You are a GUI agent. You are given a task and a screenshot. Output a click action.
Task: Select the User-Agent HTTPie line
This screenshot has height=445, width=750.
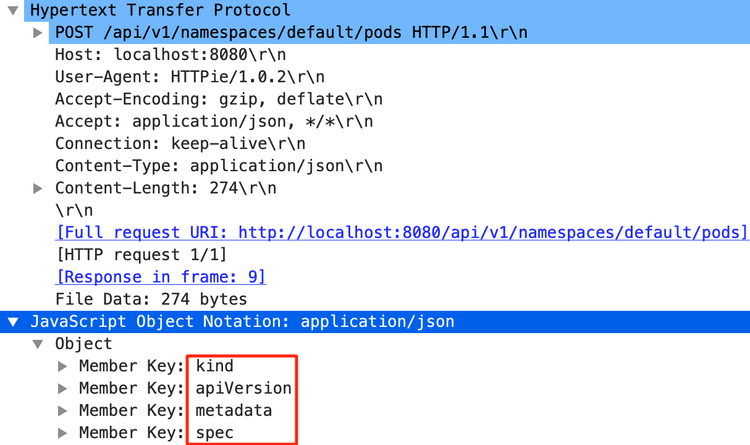click(x=189, y=76)
